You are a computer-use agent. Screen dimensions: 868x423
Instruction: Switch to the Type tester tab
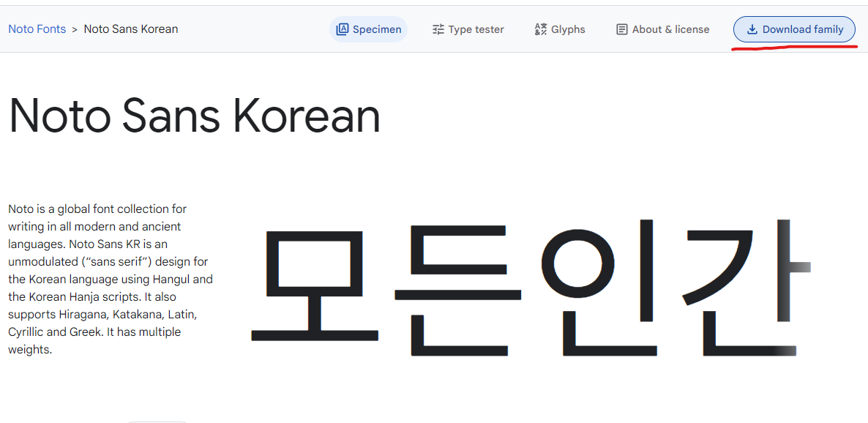(468, 29)
